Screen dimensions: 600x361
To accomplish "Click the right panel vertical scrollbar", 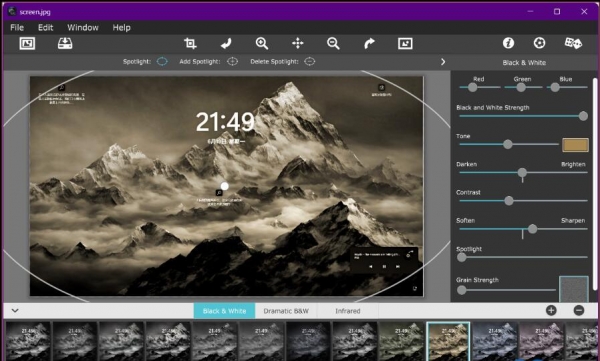I will point(595,184).
